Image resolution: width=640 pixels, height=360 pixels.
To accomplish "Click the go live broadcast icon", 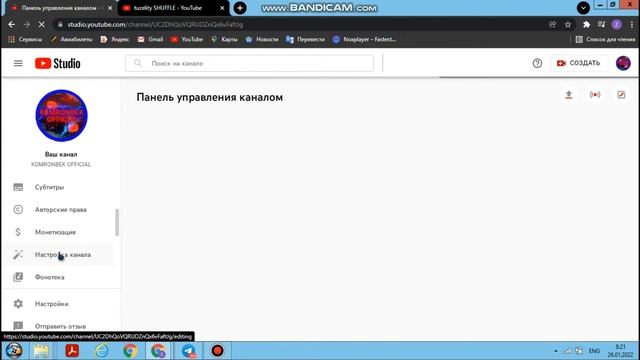I will click(595, 95).
